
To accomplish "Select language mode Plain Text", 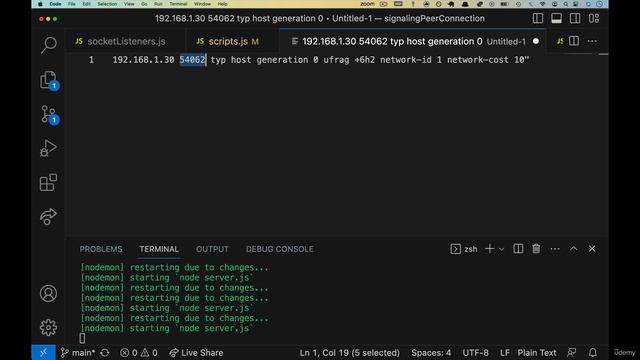I will 537,353.
